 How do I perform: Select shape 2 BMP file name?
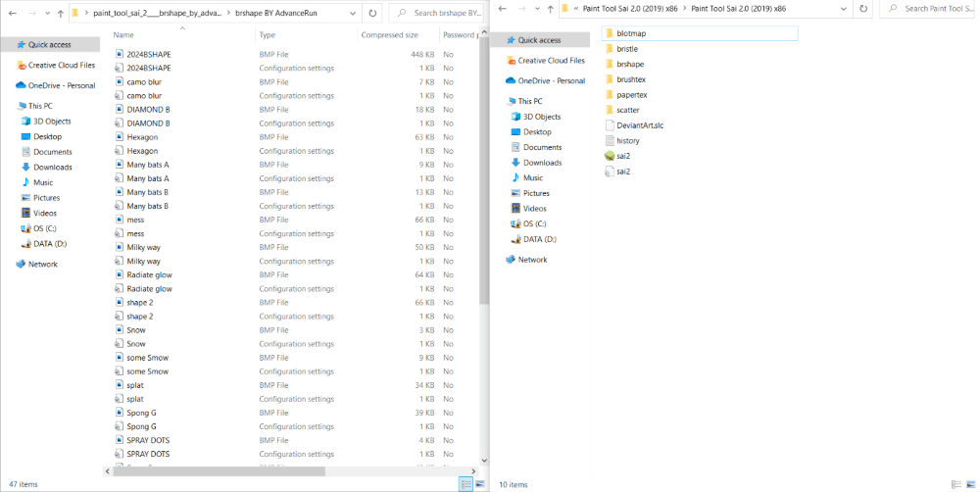[x=140, y=302]
